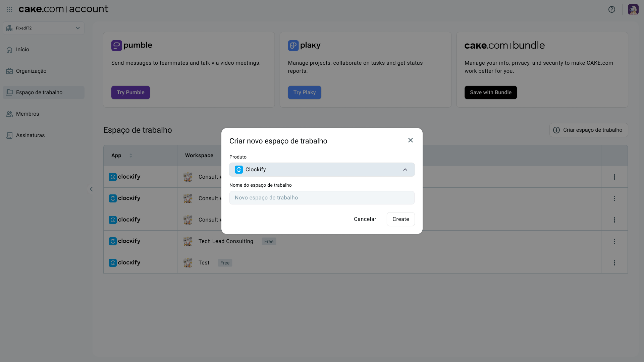
Task: Click the Nome do espaço de trabalho field
Action: [322, 198]
